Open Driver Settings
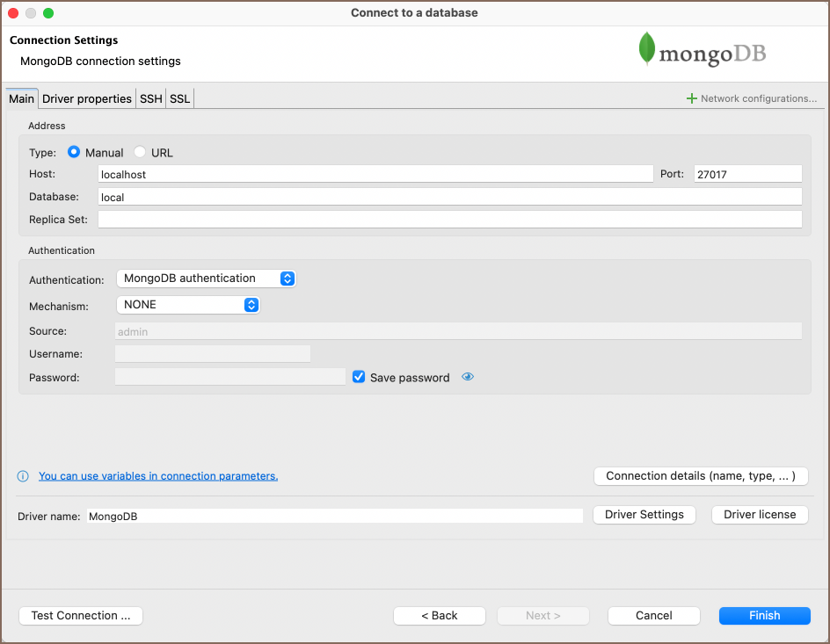 coord(644,515)
